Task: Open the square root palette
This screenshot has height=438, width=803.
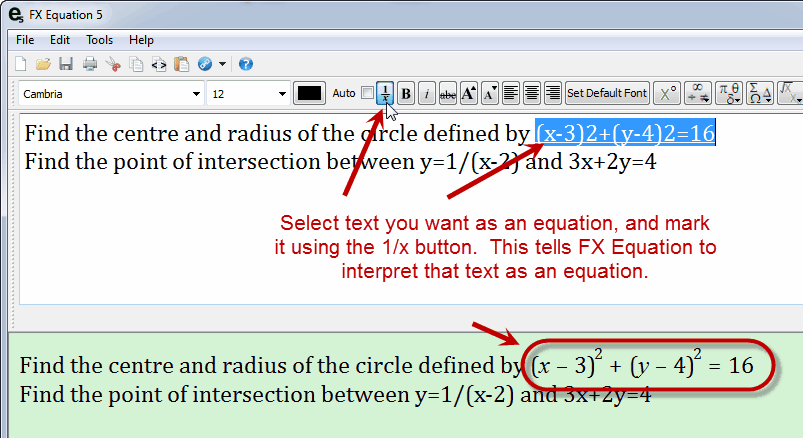Action: (x=790, y=93)
